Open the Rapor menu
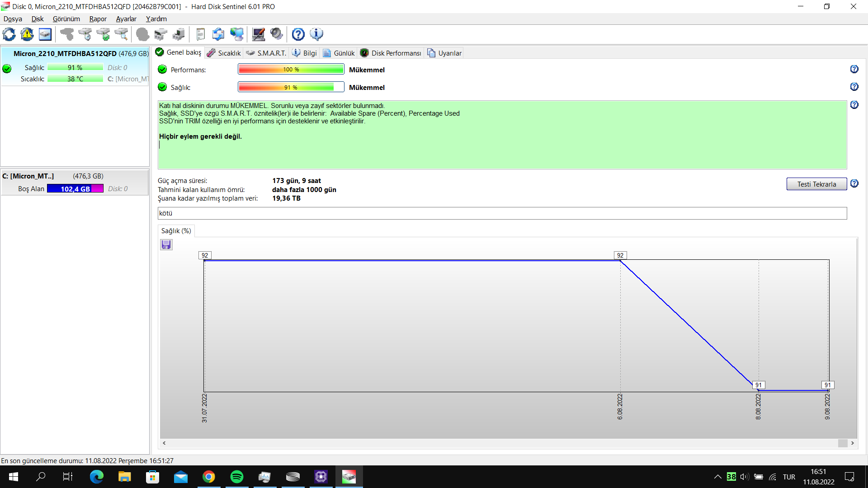 [x=98, y=19]
